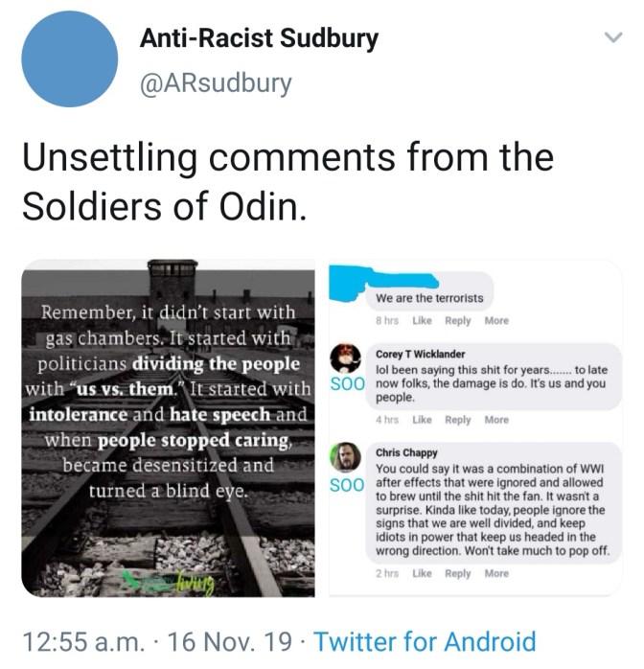Viewport: 644px width, 669px height.
Task: Open the gas chambers quote image
Action: coord(170,427)
